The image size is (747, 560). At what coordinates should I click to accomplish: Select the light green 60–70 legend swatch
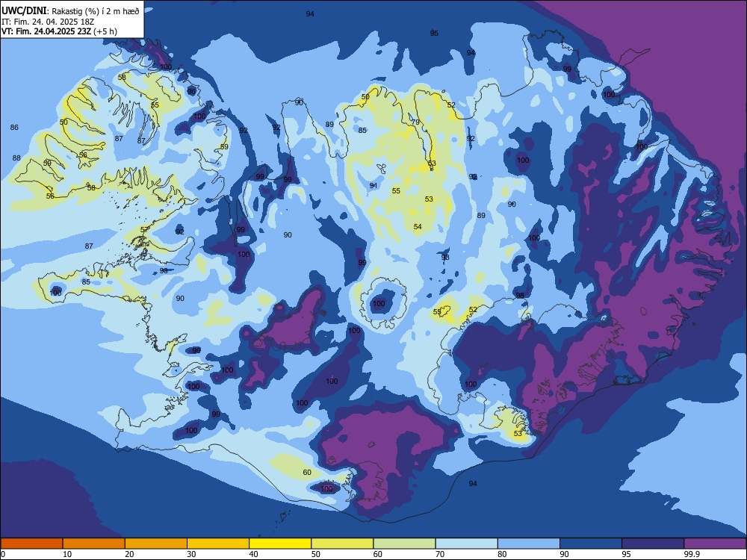404,544
